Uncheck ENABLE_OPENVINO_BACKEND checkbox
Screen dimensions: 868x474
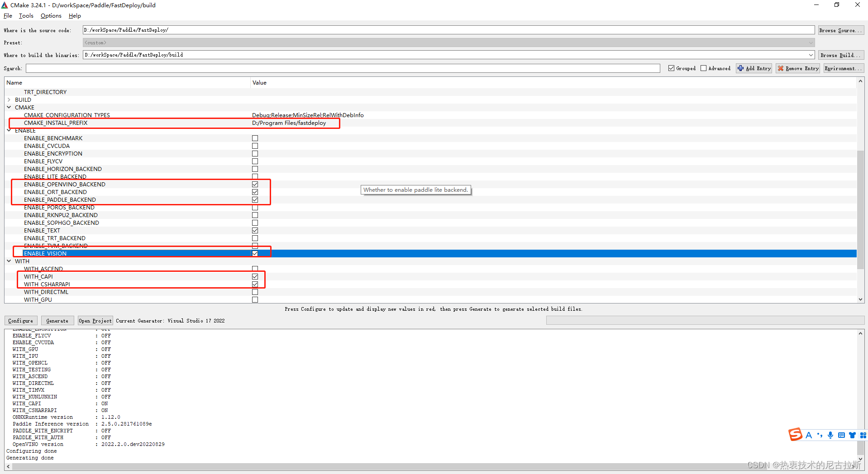tap(255, 185)
